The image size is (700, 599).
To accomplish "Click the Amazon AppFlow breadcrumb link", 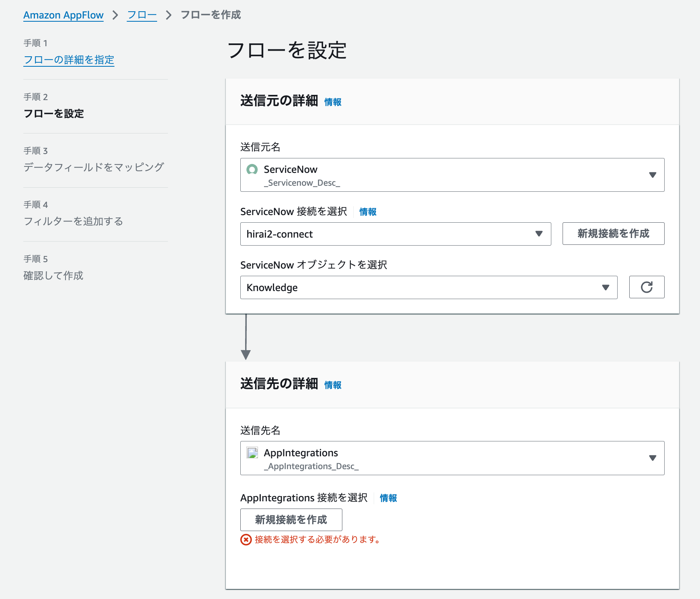I will click(63, 15).
